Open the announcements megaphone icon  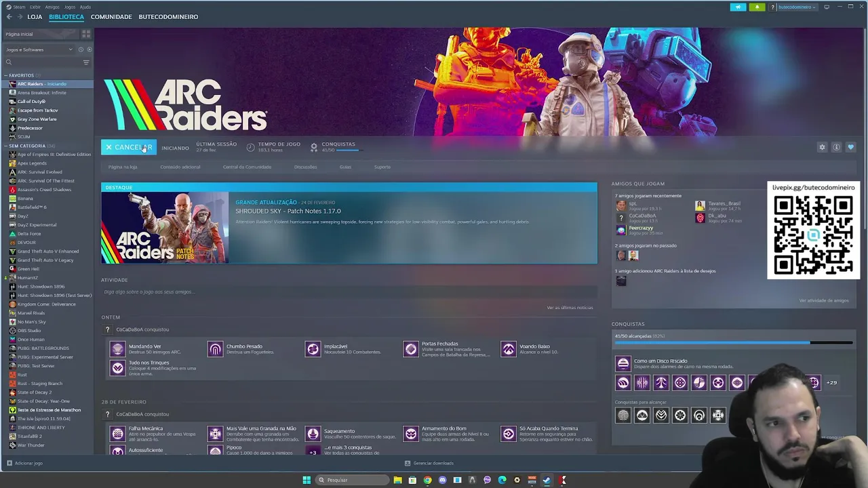pyautogui.click(x=738, y=7)
